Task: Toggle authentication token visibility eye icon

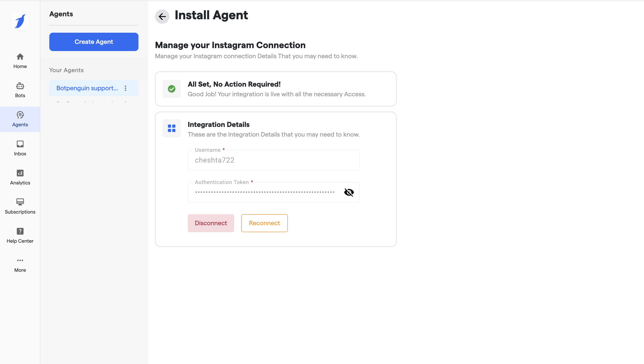Action: pos(349,192)
